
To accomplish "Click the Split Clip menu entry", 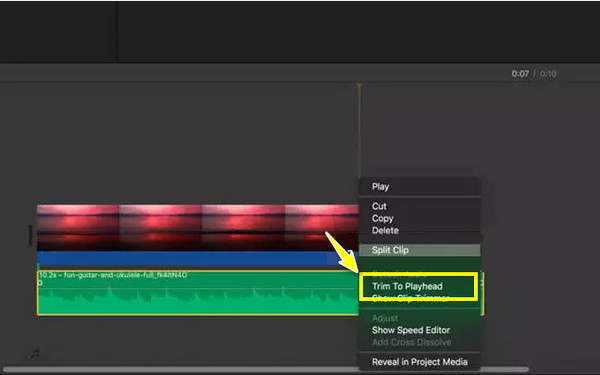I will (419, 250).
